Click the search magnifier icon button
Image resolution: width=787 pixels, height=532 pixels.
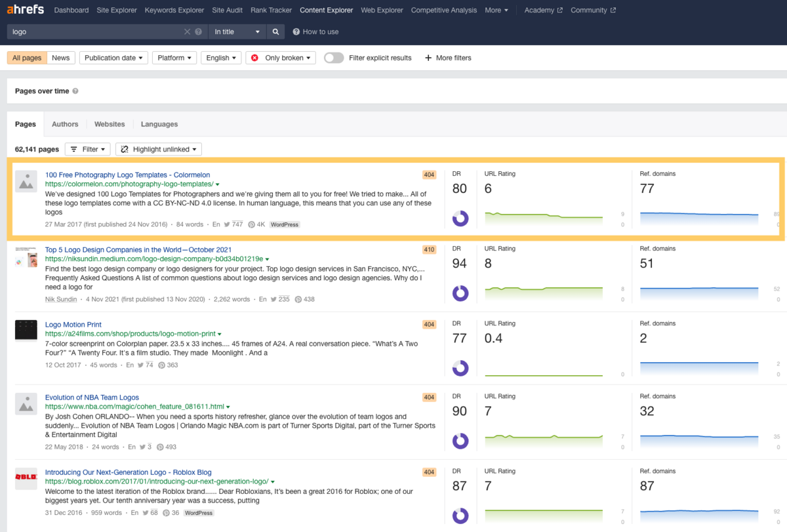[275, 31]
